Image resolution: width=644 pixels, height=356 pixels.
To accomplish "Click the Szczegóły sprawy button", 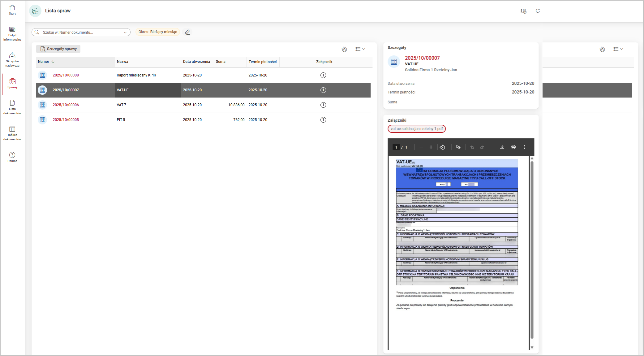I will tap(58, 49).
